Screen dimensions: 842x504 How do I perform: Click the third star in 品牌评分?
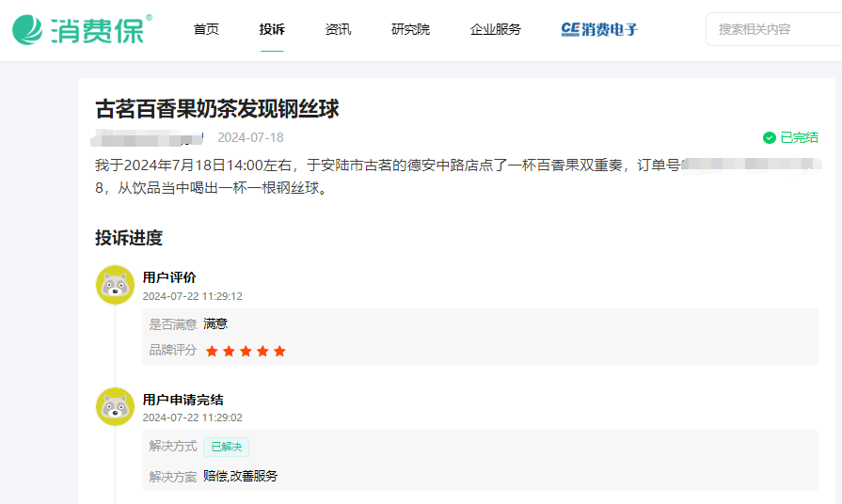(246, 351)
